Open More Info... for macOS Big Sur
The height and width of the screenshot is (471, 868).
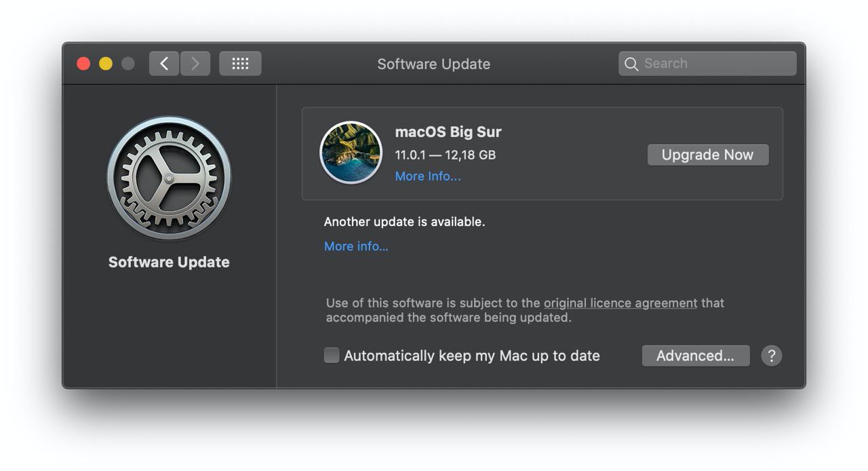(x=428, y=176)
